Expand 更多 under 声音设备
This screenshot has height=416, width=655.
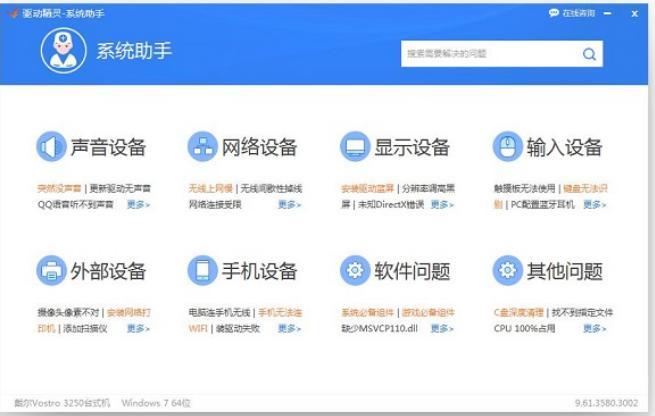pos(138,205)
